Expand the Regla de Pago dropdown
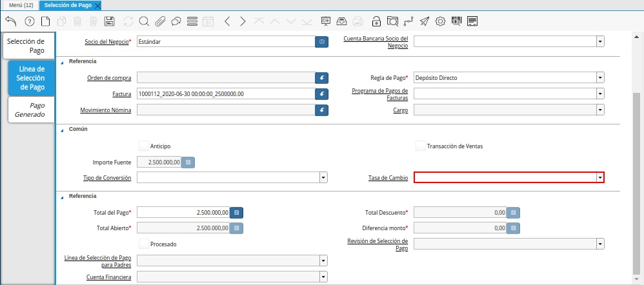This screenshot has width=644, height=285. tap(600, 77)
